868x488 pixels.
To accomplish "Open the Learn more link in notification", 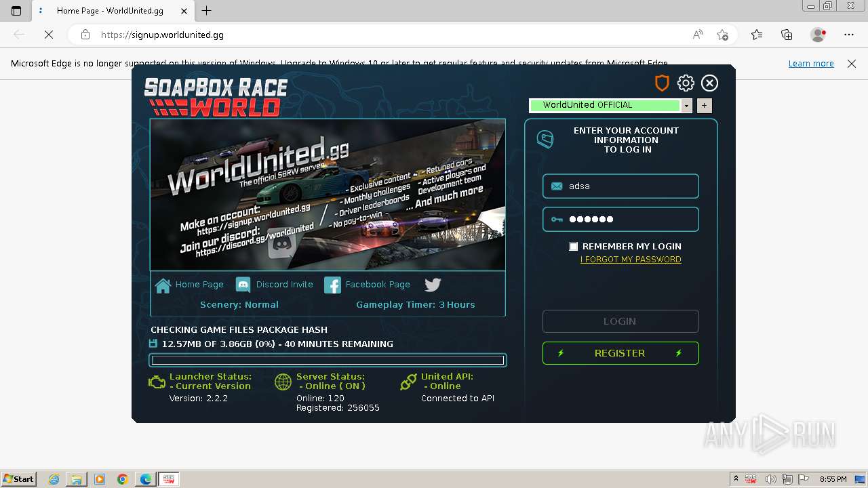I will 811,64.
